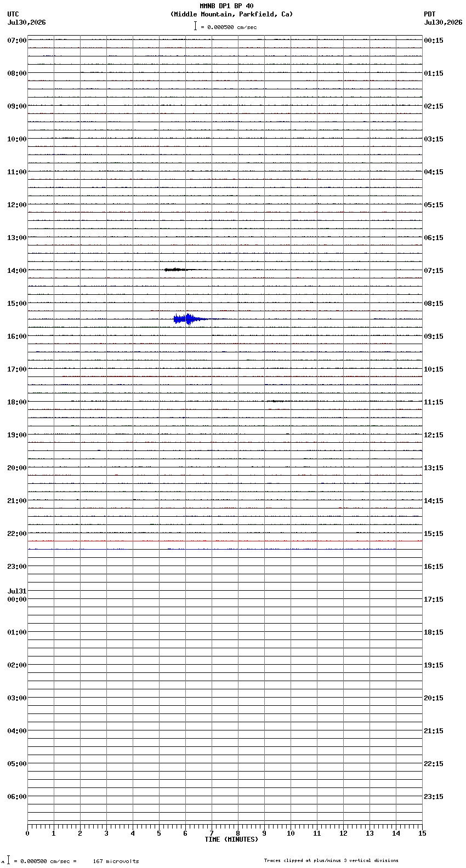Image resolution: width=466 pixels, height=868 pixels.
Task: Click the 'UTC' header label
Action: click(13, 14)
